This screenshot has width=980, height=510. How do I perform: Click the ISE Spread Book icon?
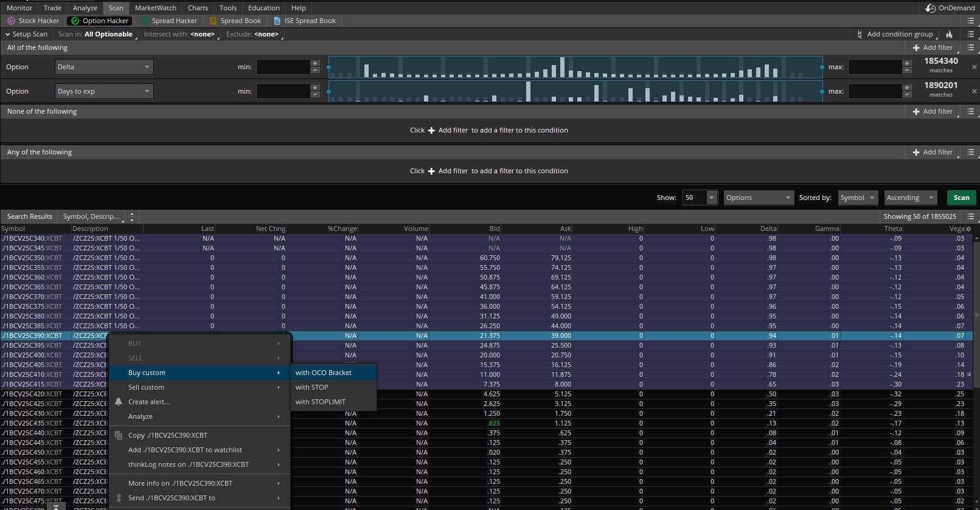coord(277,21)
